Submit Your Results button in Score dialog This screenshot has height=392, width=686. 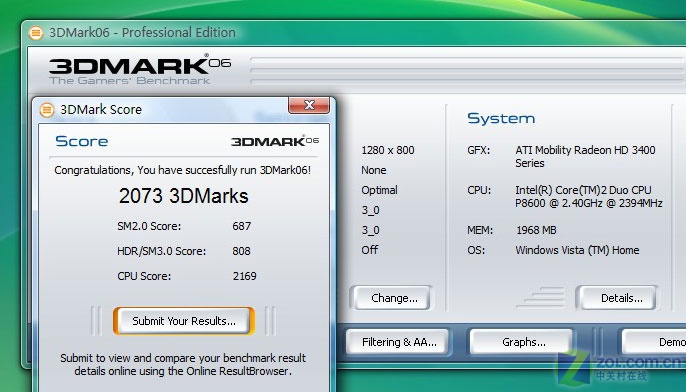[x=184, y=321]
